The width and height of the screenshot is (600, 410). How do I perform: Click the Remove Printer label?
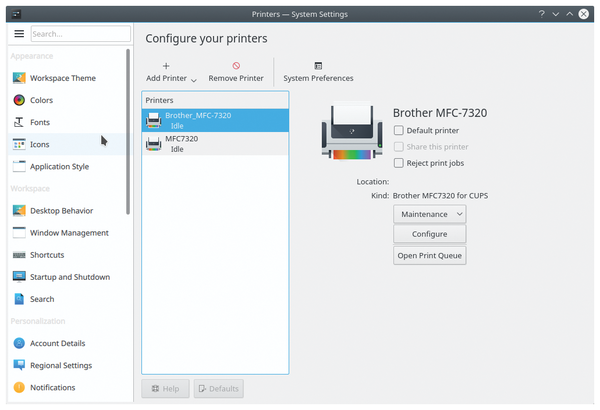click(236, 78)
